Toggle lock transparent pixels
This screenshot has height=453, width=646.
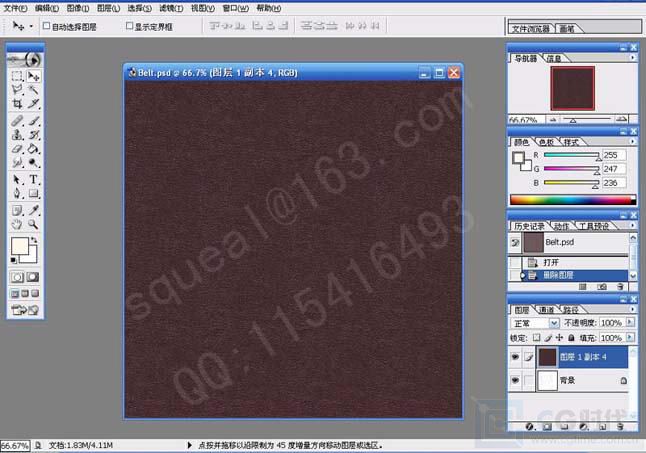536,338
